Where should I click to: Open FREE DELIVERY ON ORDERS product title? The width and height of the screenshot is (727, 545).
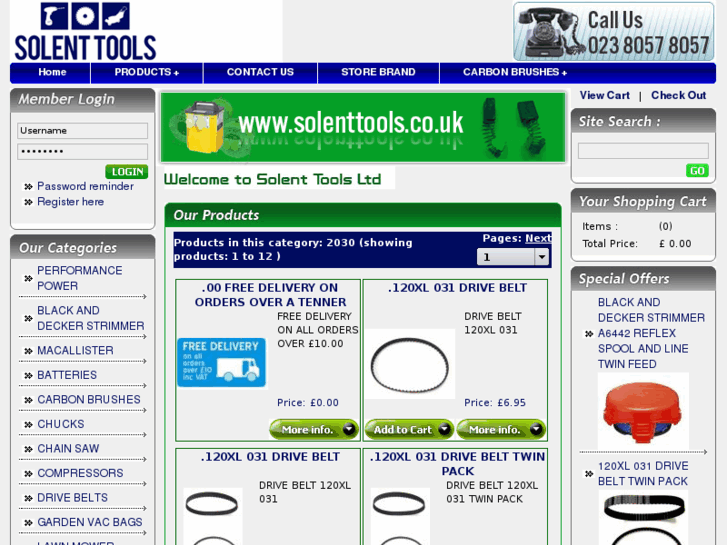(271, 295)
